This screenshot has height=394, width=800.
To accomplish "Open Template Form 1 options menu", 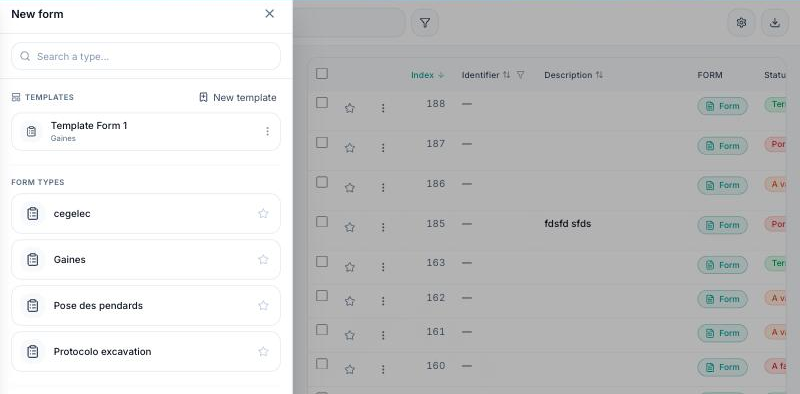I will point(267,132).
